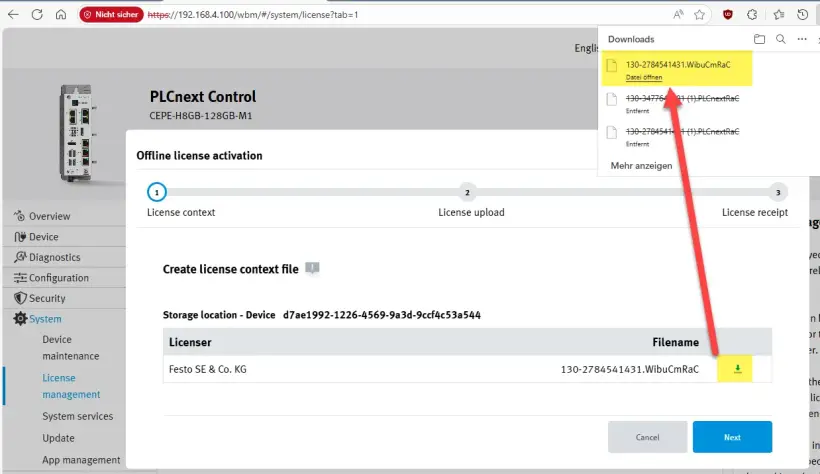Viewport: 820px width, 474px height.
Task: Open the red shield ad-blocker extension icon
Action: click(x=727, y=15)
